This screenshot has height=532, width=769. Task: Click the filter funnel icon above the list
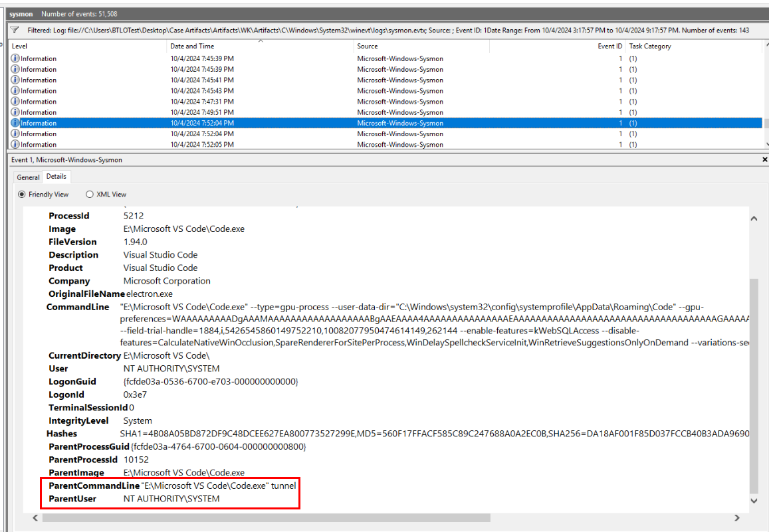point(15,30)
